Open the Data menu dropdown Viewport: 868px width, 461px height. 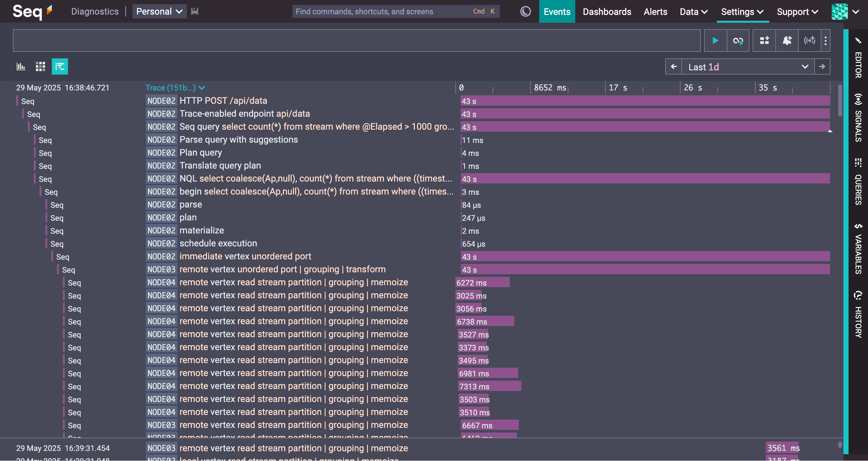[x=693, y=12]
